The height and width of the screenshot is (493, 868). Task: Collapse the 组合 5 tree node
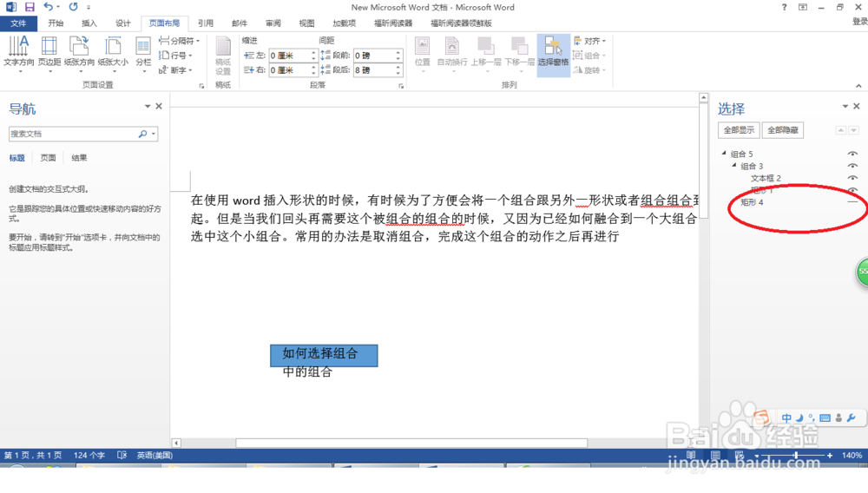pos(724,153)
